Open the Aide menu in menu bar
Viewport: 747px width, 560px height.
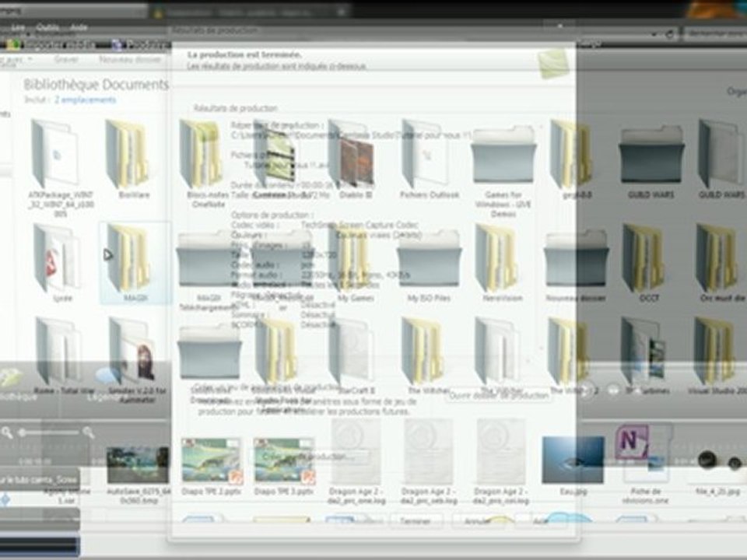[x=79, y=28]
